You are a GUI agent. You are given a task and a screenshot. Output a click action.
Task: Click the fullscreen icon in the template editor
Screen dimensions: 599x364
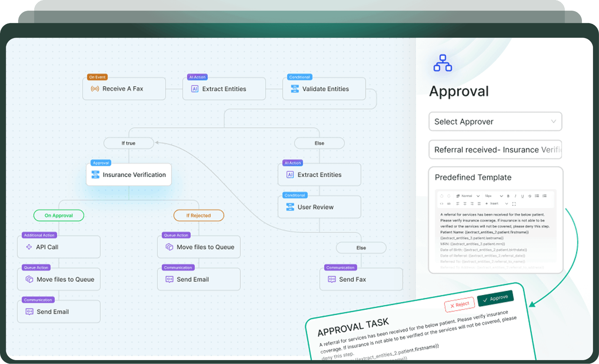(514, 204)
